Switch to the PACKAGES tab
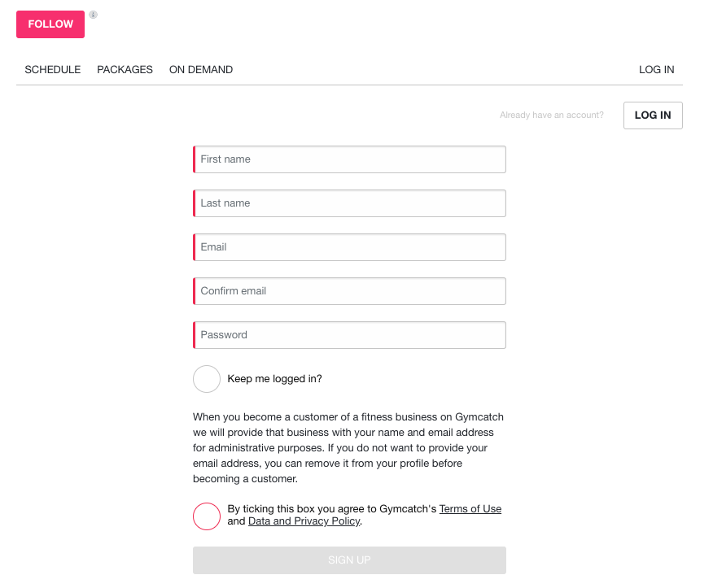 tap(125, 69)
